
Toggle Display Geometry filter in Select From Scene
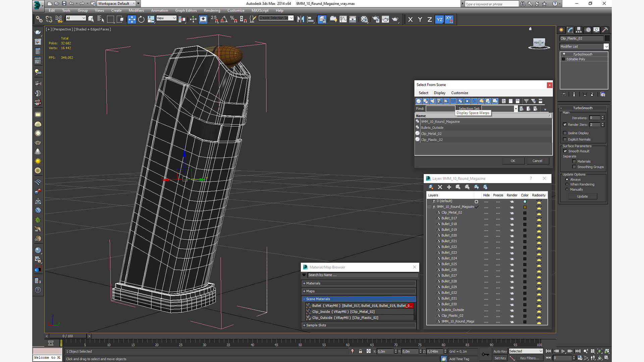(x=419, y=101)
